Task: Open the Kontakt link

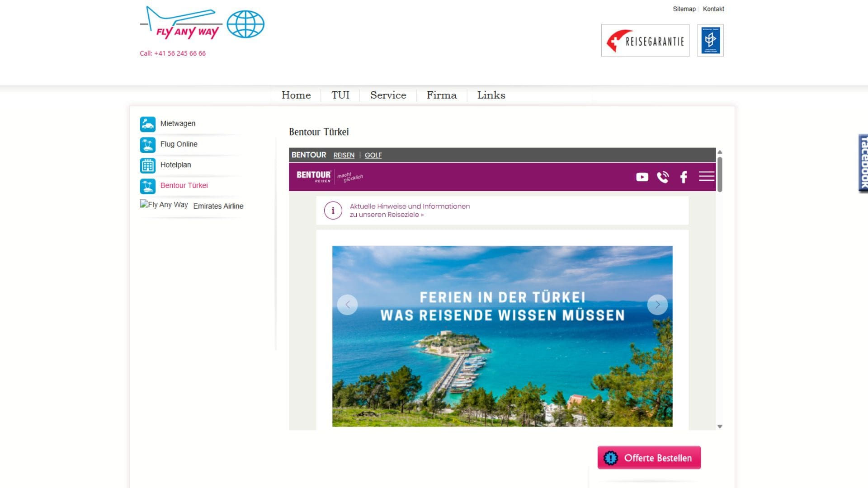Action: 713,9
